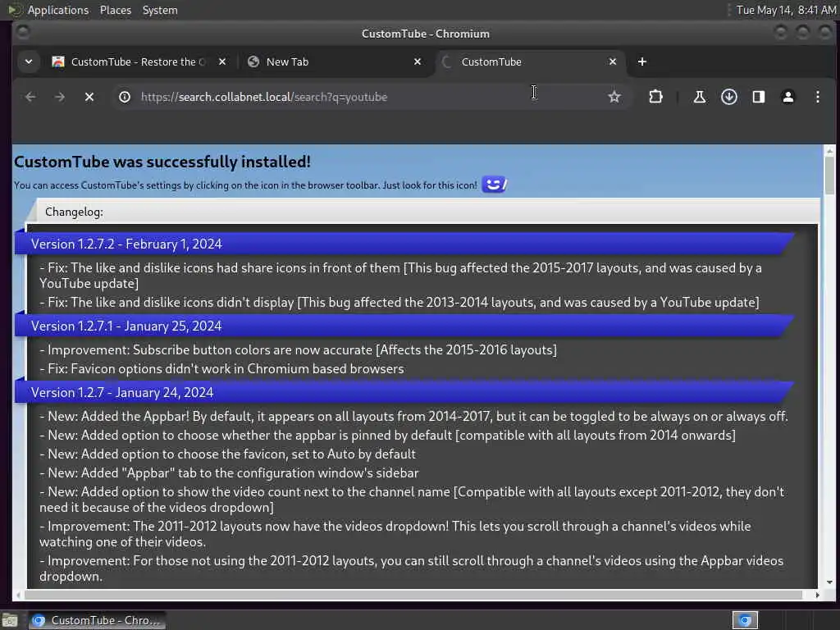Image resolution: width=840 pixels, height=630 pixels.
Task: Click the clock showing Tue May 14
Action: (786, 10)
